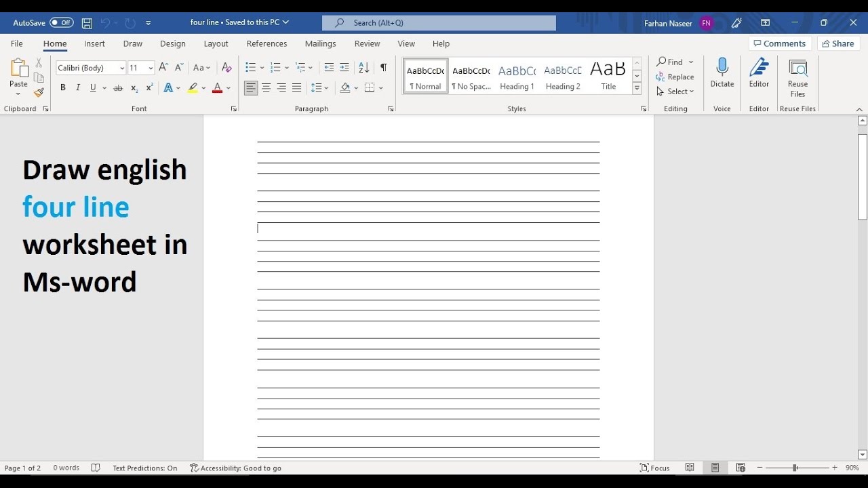868x488 pixels.
Task: Open the Editor pane
Action: pyautogui.click(x=759, y=73)
